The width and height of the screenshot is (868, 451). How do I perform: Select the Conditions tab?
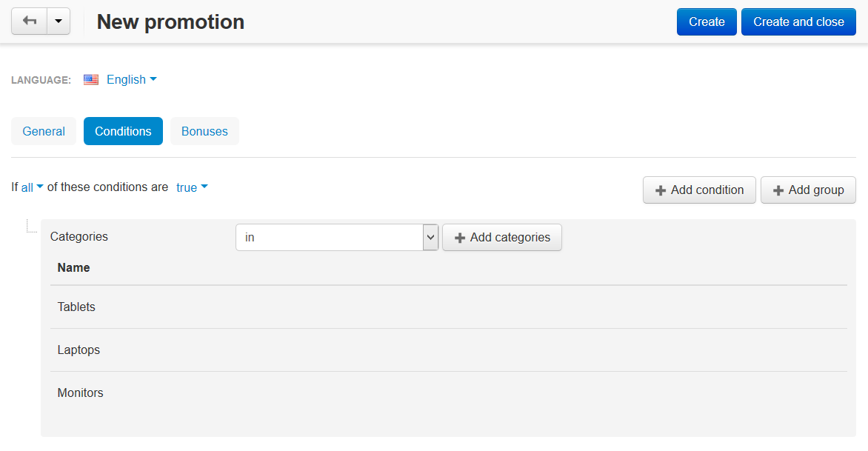123,131
